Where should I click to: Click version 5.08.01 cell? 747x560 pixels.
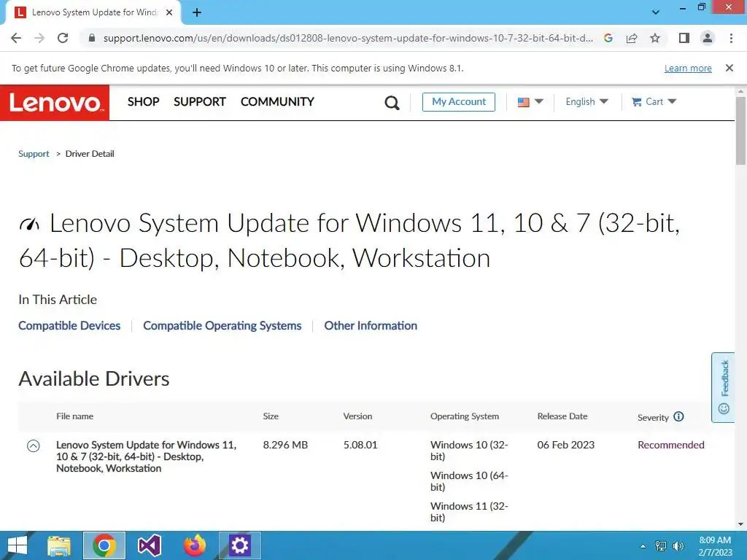360,446
